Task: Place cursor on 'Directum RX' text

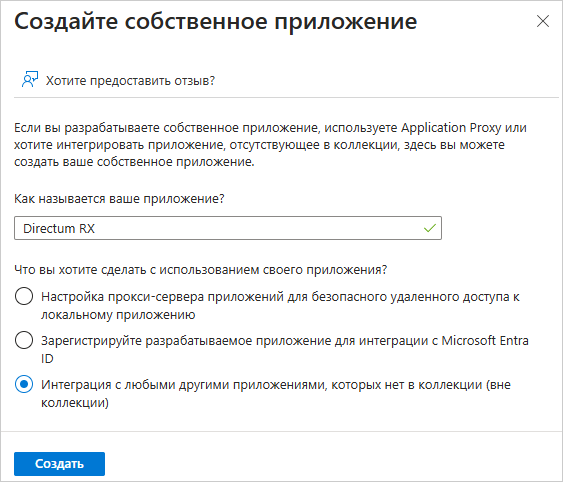Action: tap(59, 228)
